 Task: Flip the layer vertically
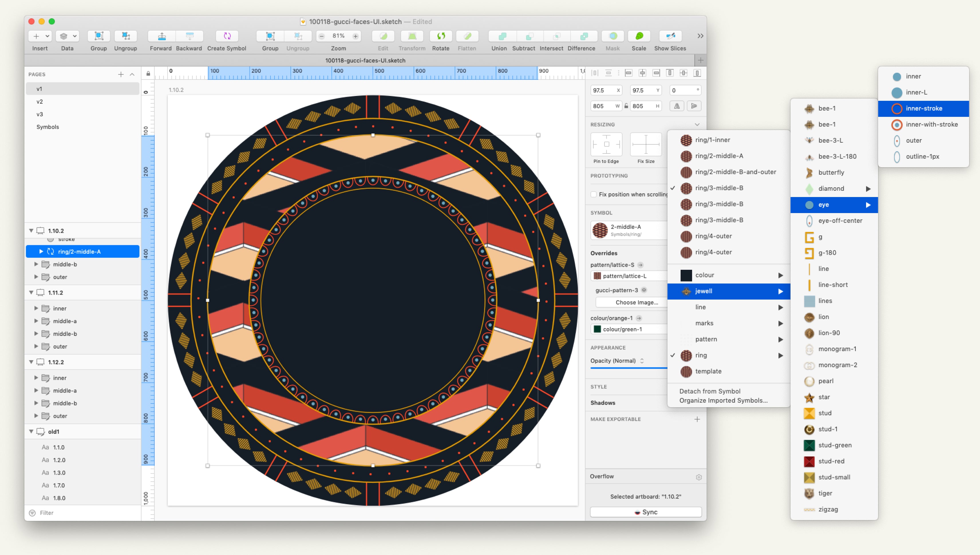click(x=694, y=106)
